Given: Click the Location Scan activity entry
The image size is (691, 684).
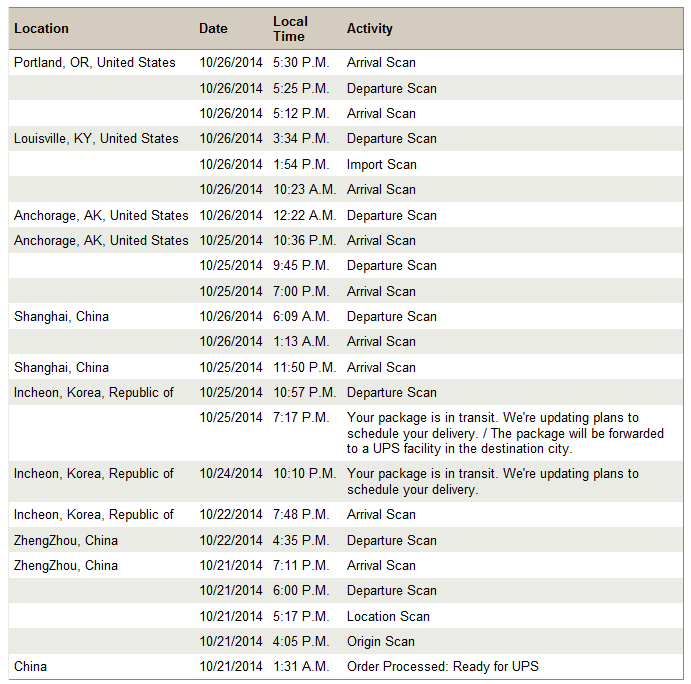Looking at the screenshot, I should (388, 617).
